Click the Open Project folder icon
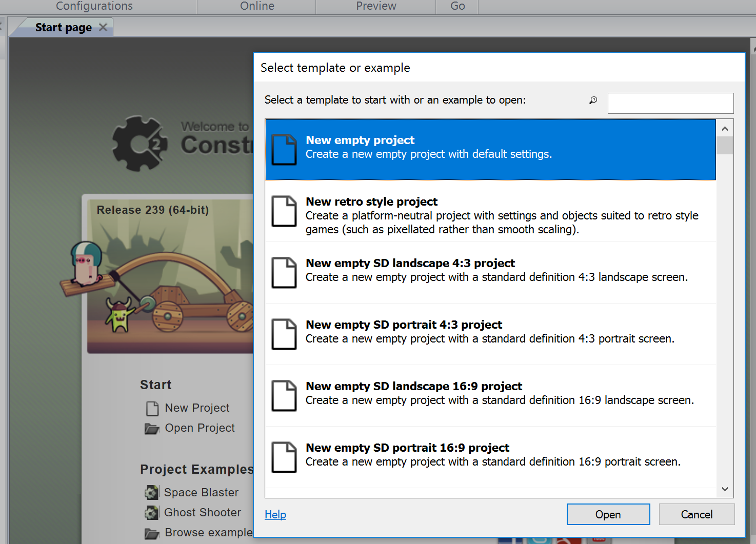Screen dimensions: 756x544 point(152,428)
